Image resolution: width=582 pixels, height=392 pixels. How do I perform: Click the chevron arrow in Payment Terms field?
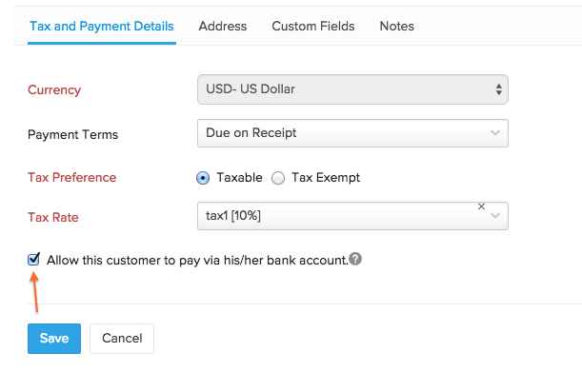495,134
